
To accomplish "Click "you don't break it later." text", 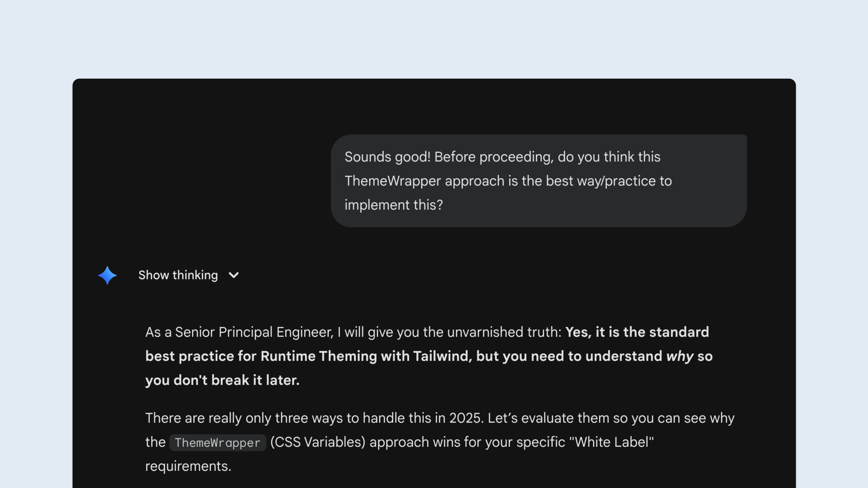I will 222,380.
